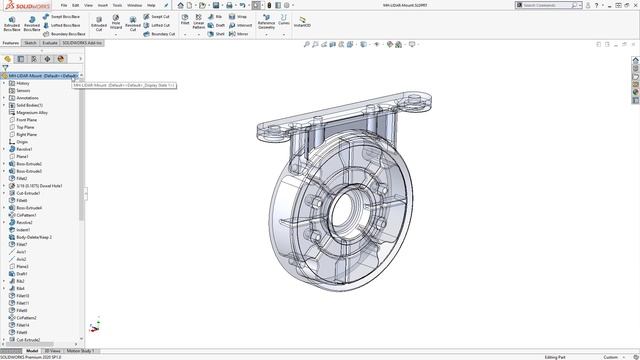Click the Revolved Cut tool
The height and width of the screenshot is (360, 640).
[x=133, y=24]
